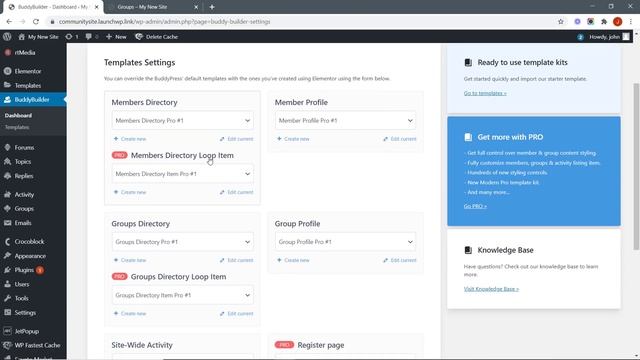
Task: Click the Topics sidebar icon
Action: (x=7, y=162)
